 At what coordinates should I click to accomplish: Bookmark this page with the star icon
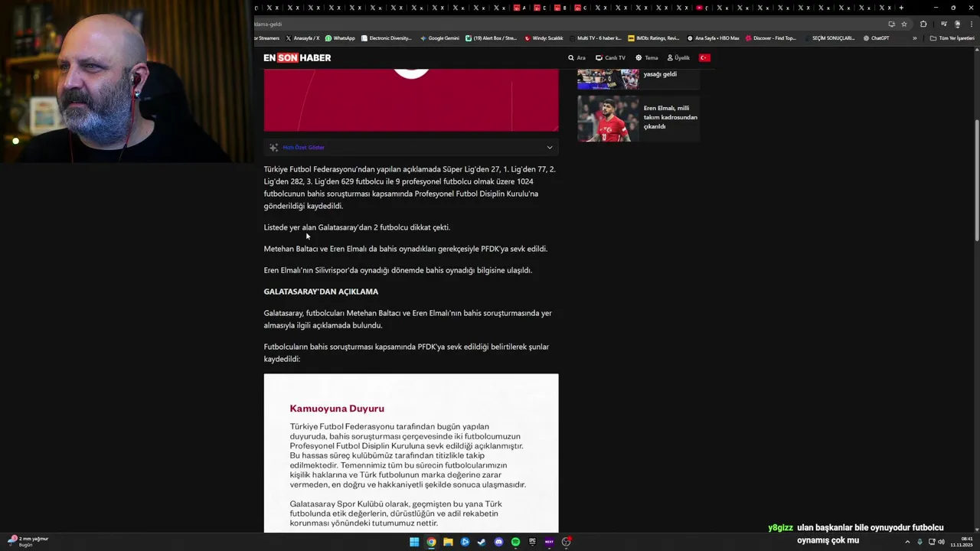(x=904, y=24)
